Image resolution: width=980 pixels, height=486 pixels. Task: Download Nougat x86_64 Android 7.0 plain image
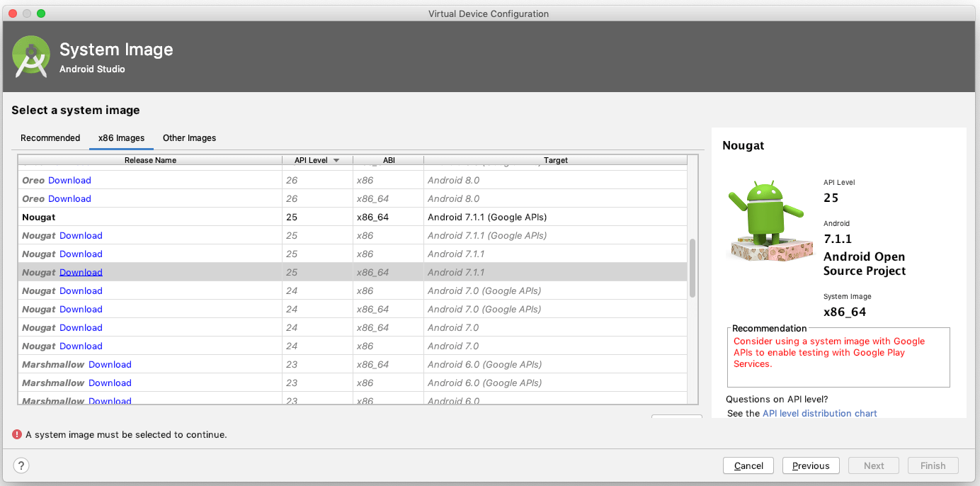81,328
